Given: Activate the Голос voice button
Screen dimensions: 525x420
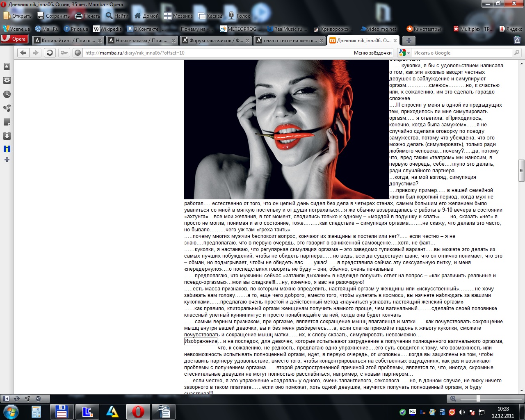Looking at the screenshot, I should pyautogui.click(x=239, y=16).
